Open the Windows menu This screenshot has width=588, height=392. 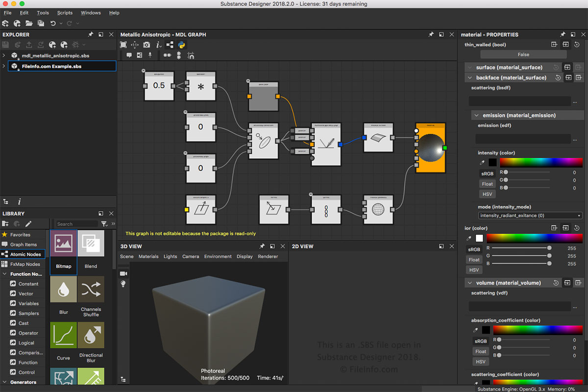(91, 13)
